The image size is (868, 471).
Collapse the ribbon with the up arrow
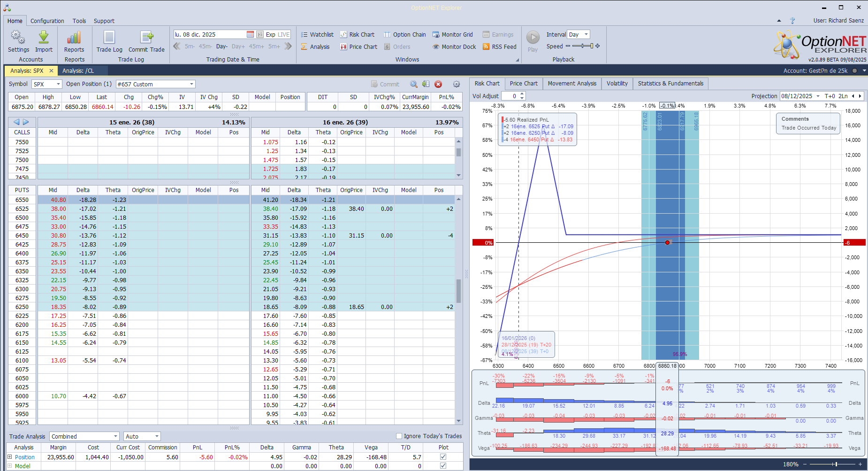click(779, 21)
